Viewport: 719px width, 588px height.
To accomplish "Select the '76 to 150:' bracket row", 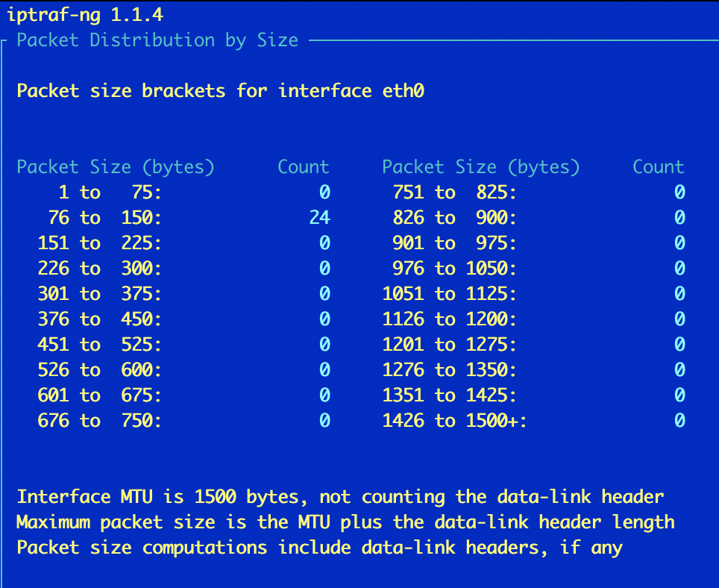I will click(x=189, y=217).
